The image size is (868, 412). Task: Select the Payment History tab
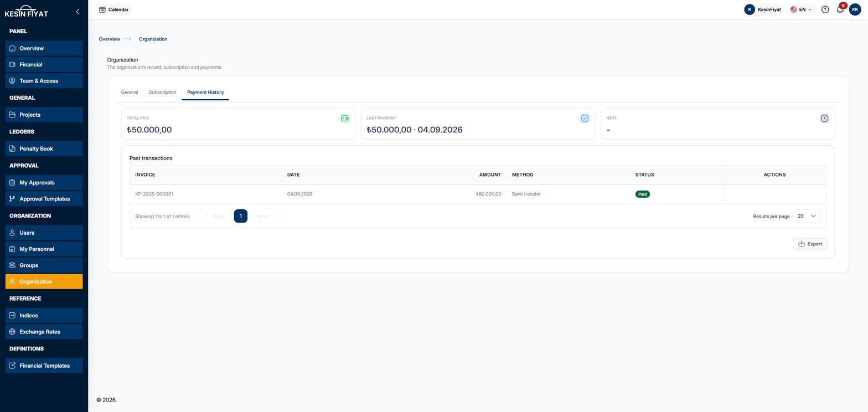pos(205,92)
